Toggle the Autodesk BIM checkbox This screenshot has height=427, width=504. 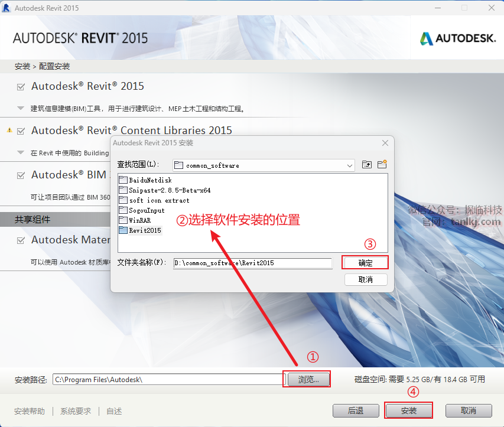click(21, 175)
